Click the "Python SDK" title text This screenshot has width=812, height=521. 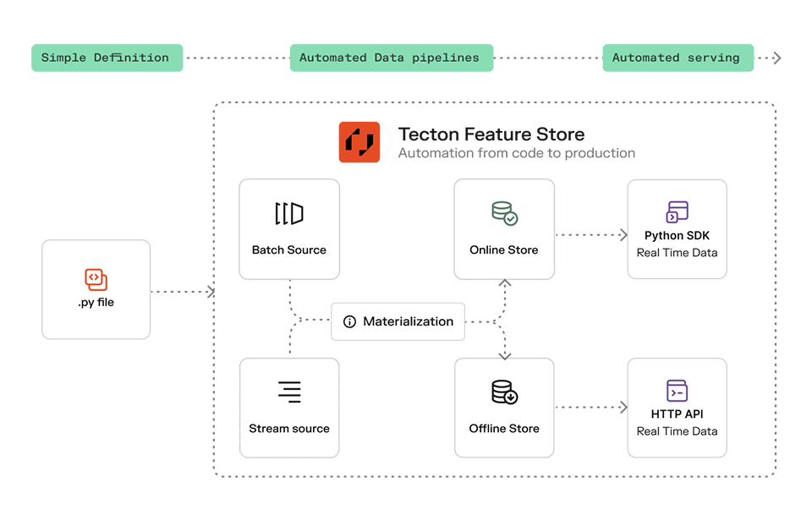677,236
